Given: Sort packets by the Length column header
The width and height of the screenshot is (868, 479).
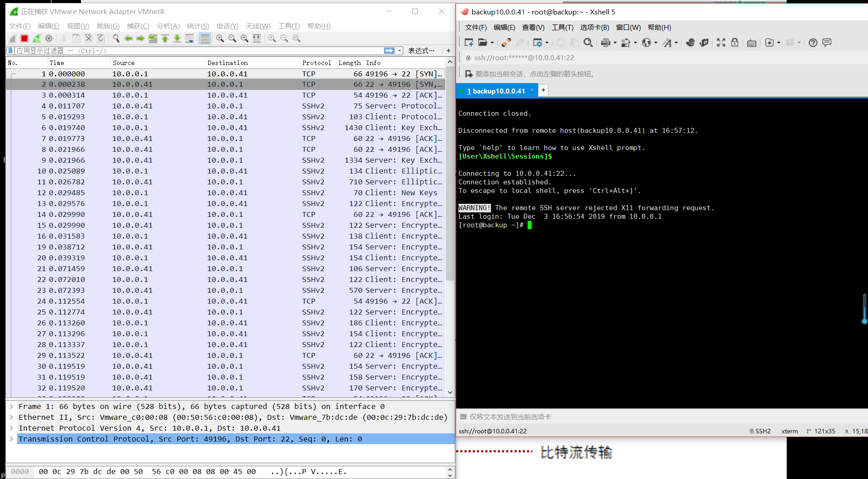Looking at the screenshot, I should pos(349,63).
